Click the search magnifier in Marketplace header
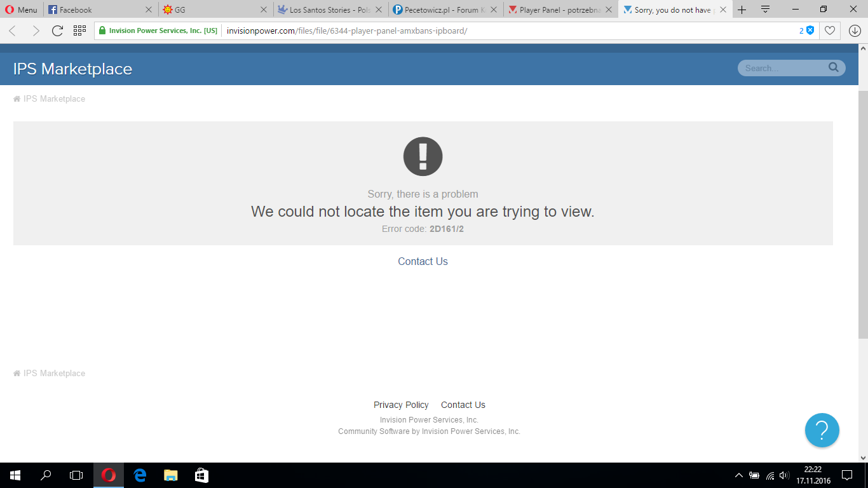The height and width of the screenshot is (488, 868). (834, 68)
